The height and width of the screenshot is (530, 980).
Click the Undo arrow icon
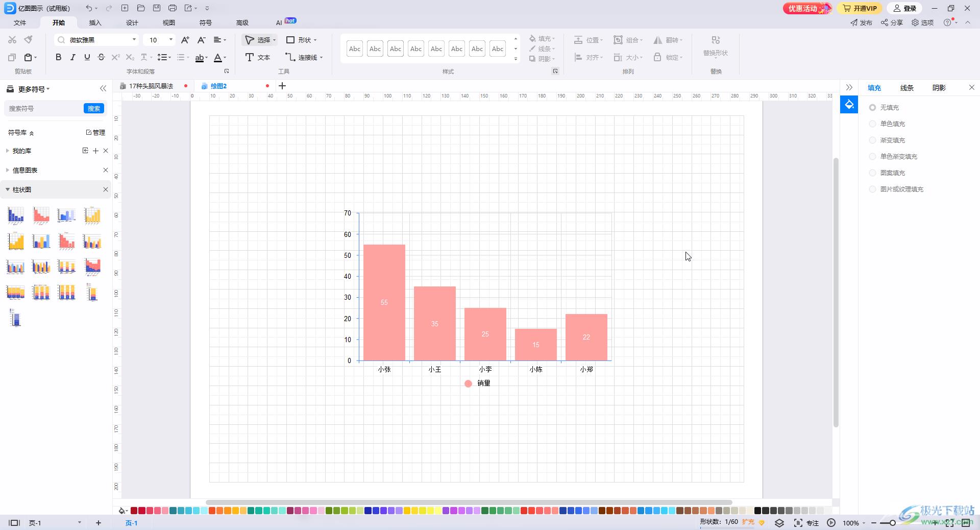(x=89, y=8)
